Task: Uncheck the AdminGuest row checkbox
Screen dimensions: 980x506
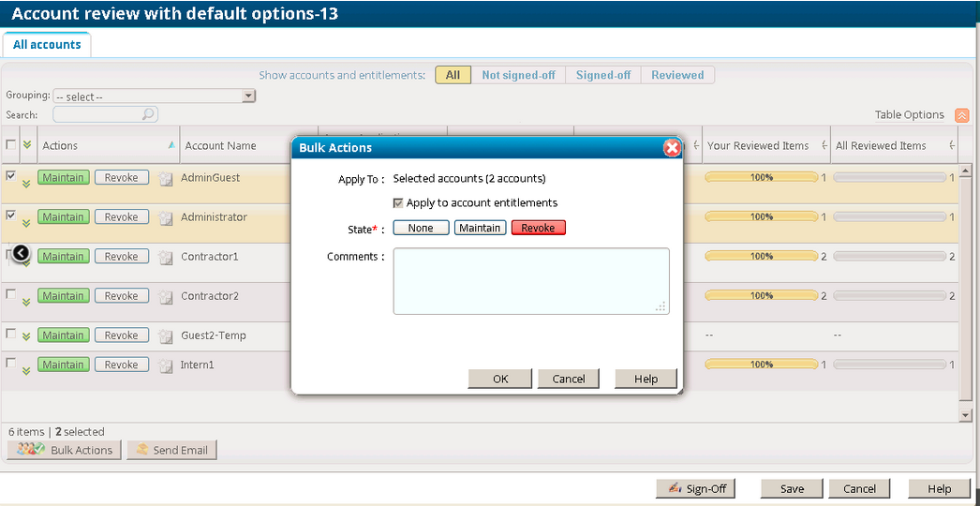Action: click(x=11, y=175)
